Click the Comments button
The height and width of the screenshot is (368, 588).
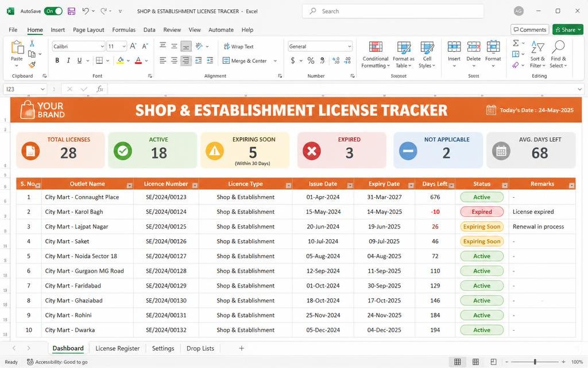(x=530, y=30)
